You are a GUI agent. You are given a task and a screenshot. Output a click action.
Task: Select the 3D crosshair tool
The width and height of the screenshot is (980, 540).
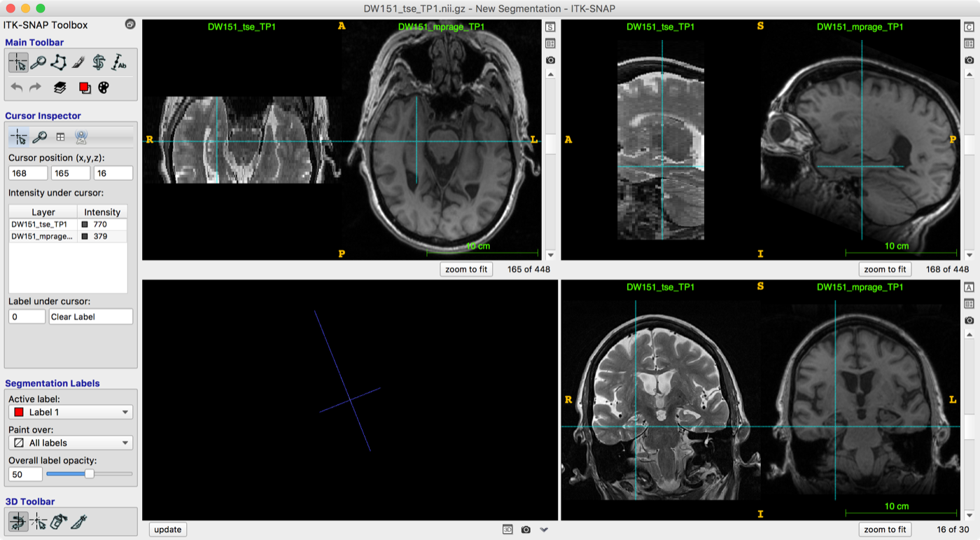tap(38, 521)
